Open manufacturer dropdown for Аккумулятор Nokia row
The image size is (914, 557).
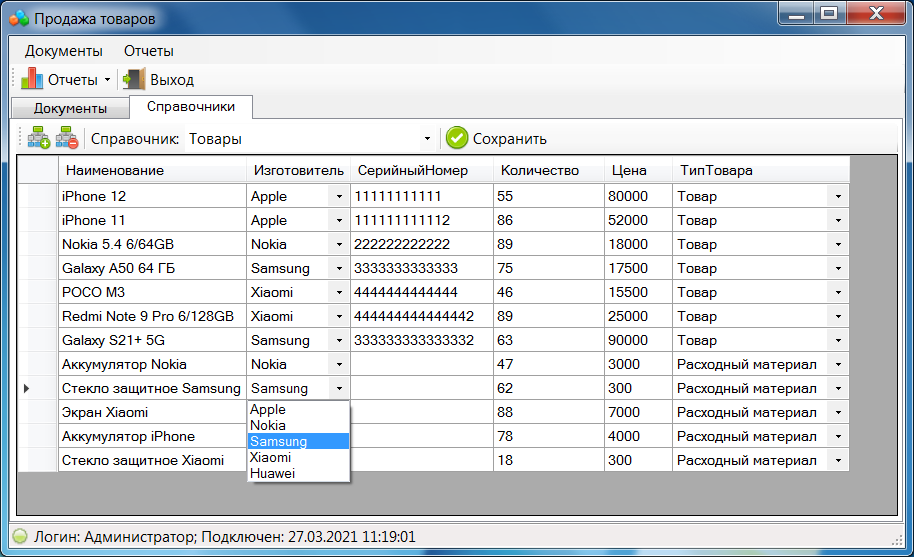[339, 364]
